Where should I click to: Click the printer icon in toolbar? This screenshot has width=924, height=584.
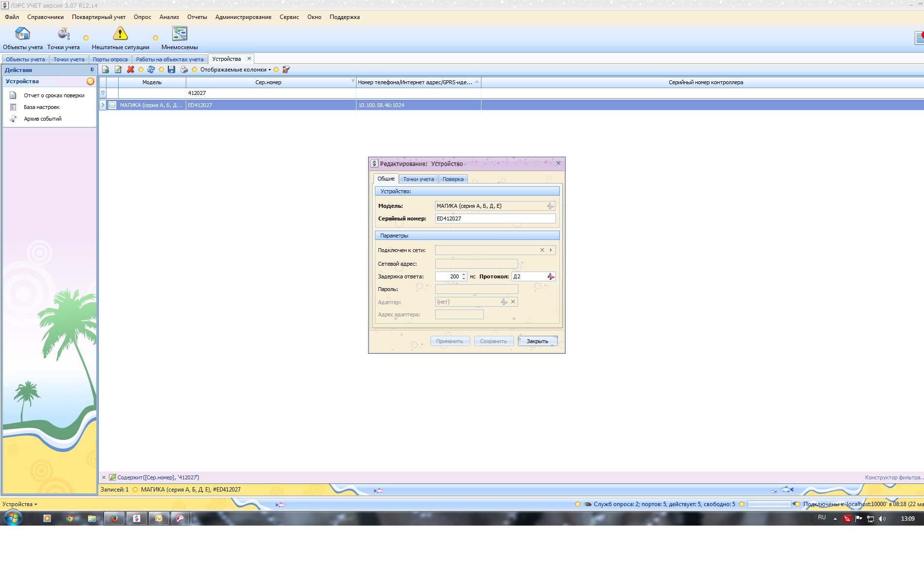coord(184,70)
